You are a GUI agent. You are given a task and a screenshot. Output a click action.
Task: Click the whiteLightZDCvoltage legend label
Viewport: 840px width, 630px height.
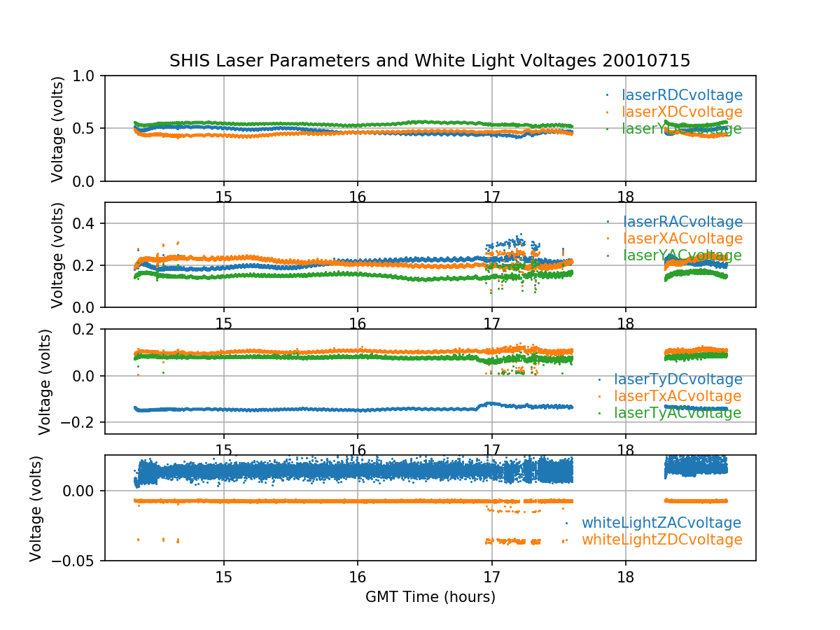(661, 540)
